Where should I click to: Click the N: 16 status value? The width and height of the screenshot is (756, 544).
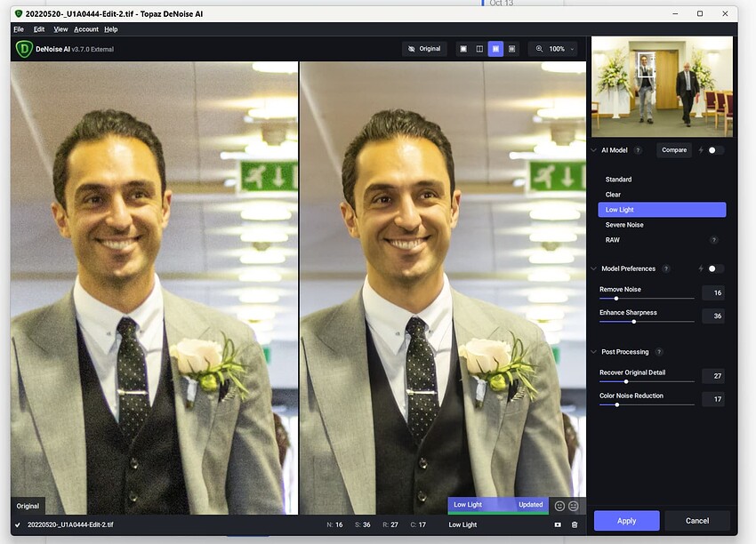click(334, 524)
